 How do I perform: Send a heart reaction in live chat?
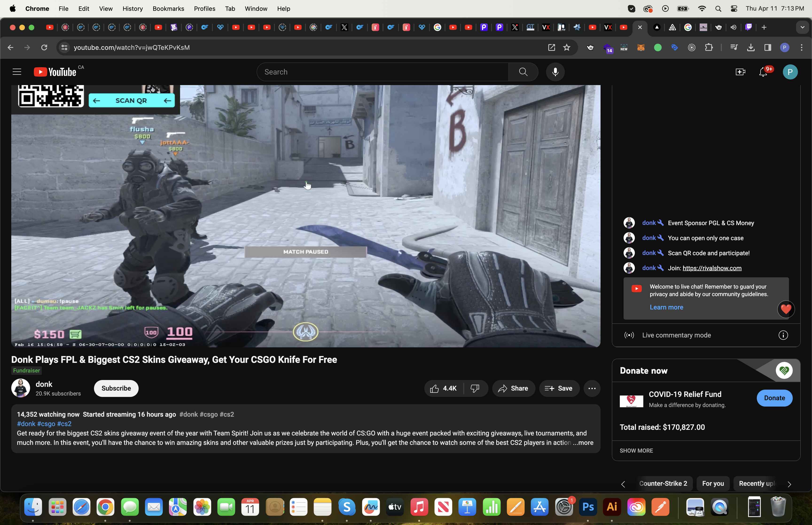786,309
